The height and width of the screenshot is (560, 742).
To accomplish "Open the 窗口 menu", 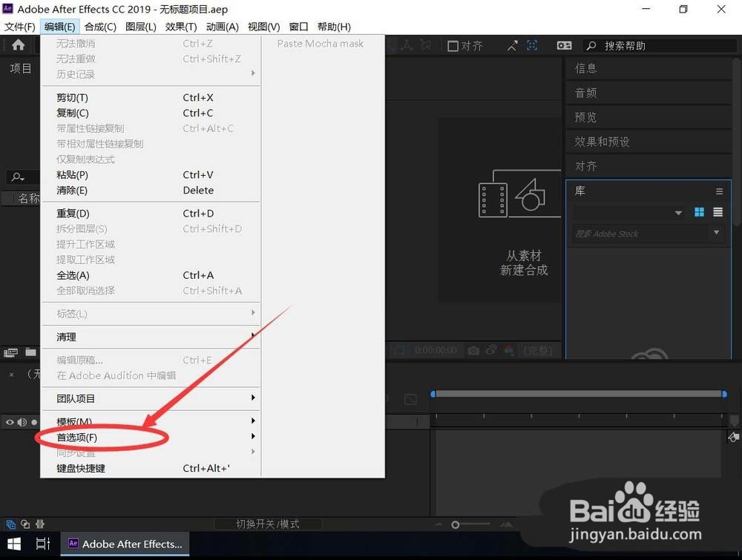I will [x=298, y=27].
